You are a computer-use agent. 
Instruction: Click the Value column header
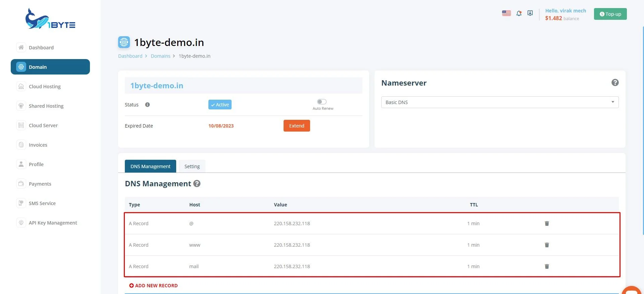click(280, 205)
